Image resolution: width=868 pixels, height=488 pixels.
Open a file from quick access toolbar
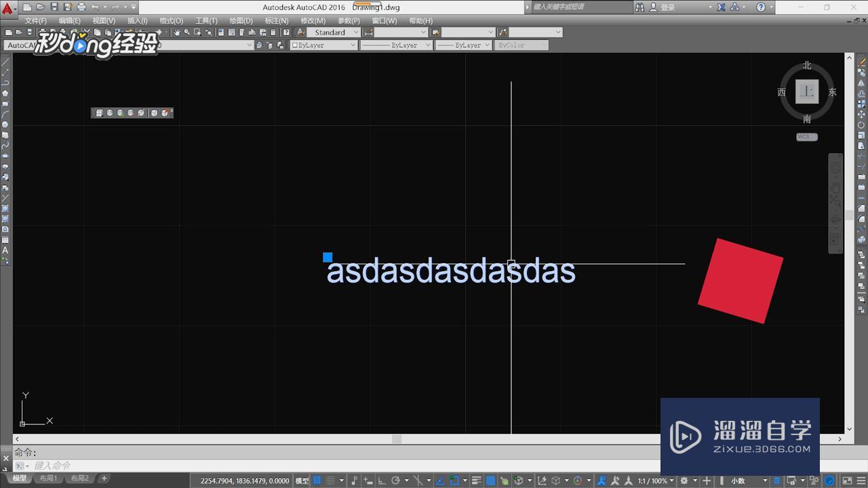coord(41,7)
